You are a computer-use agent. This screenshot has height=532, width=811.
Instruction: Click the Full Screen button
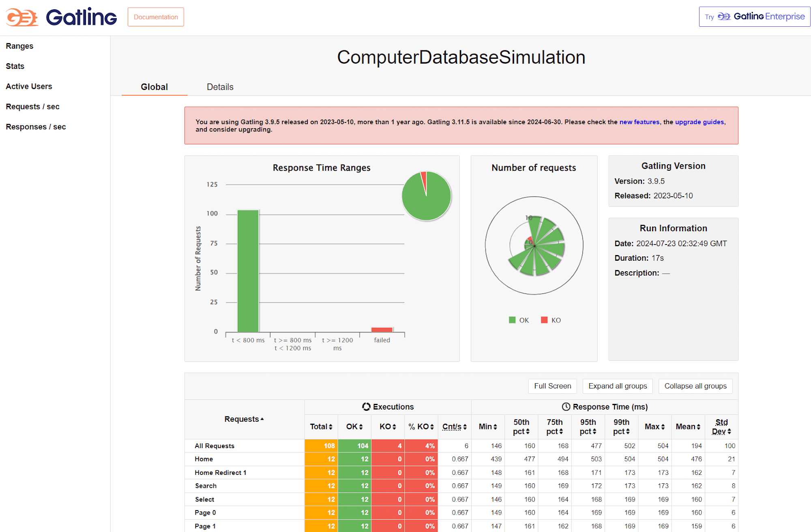tap(552, 386)
